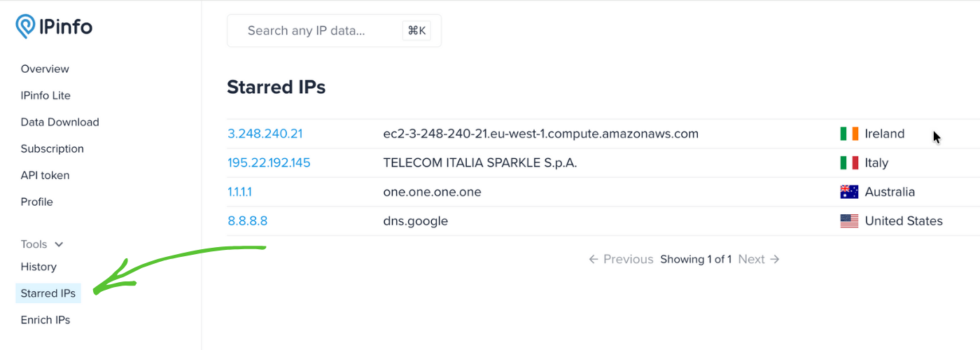Click the United States flag icon
The height and width of the screenshot is (350, 980).
(x=849, y=221)
